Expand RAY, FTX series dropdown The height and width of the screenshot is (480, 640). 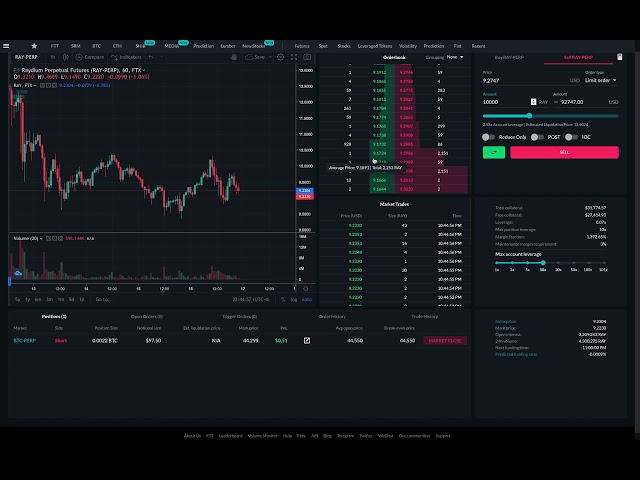35,85
